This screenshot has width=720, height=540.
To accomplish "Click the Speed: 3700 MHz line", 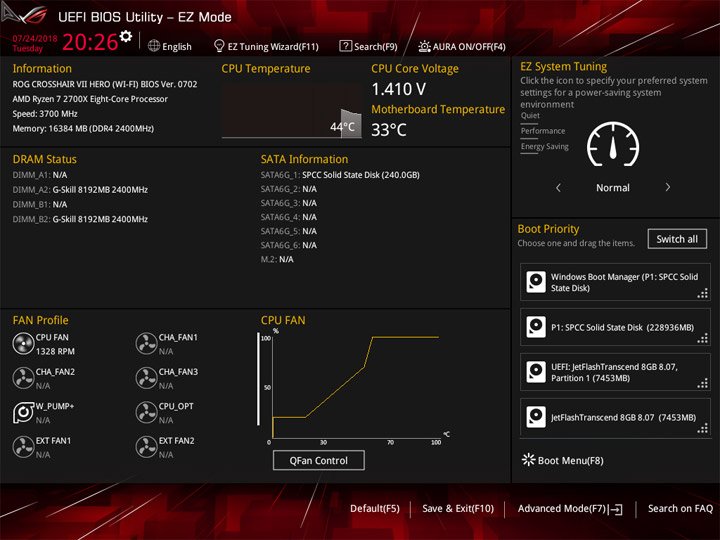I will (45, 113).
